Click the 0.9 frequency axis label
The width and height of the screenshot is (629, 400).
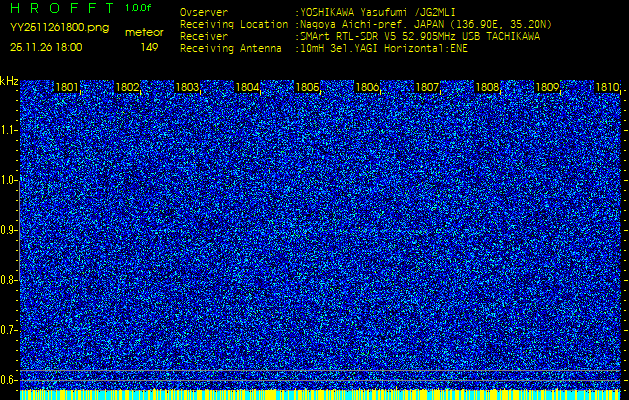(x=8, y=230)
